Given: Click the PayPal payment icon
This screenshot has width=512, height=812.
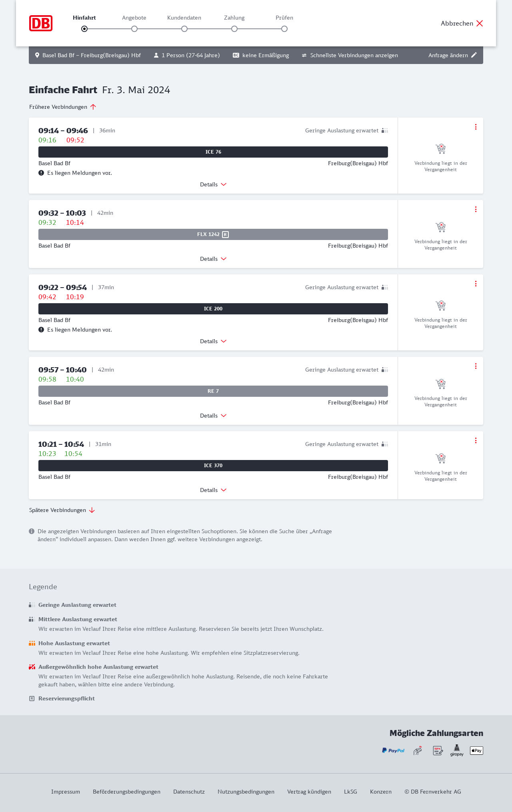Looking at the screenshot, I should 393,750.
